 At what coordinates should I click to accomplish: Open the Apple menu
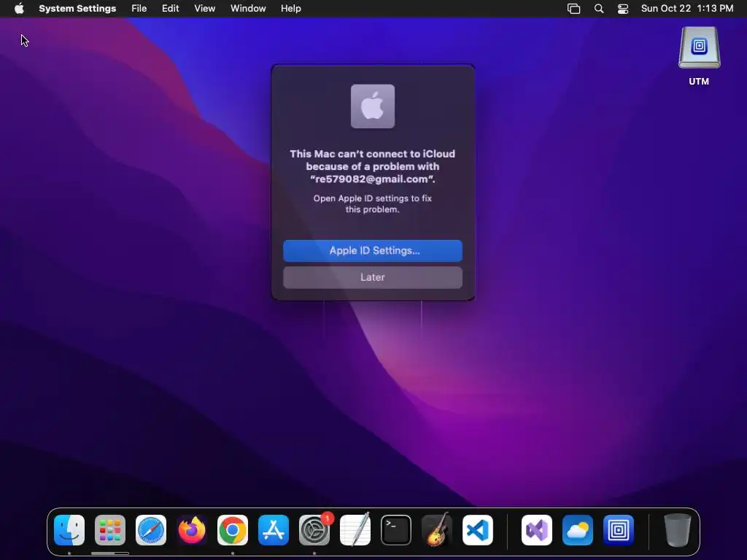19,9
